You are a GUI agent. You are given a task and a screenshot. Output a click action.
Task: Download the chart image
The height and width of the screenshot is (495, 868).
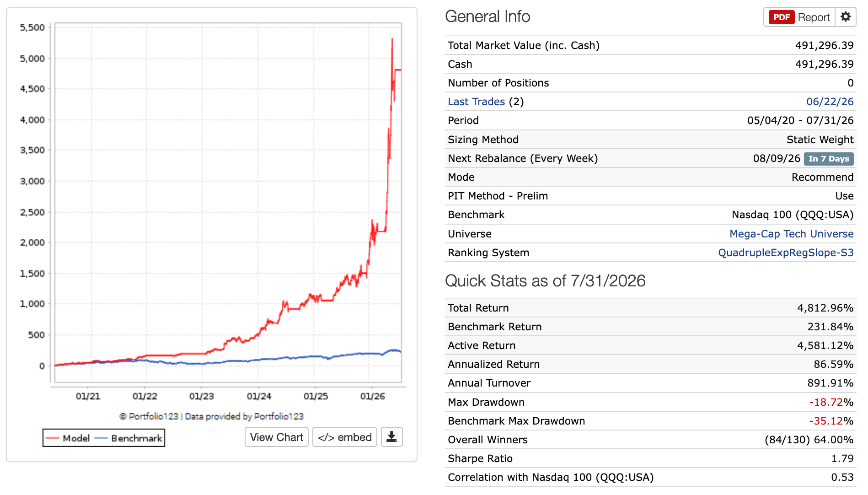pyautogui.click(x=391, y=437)
